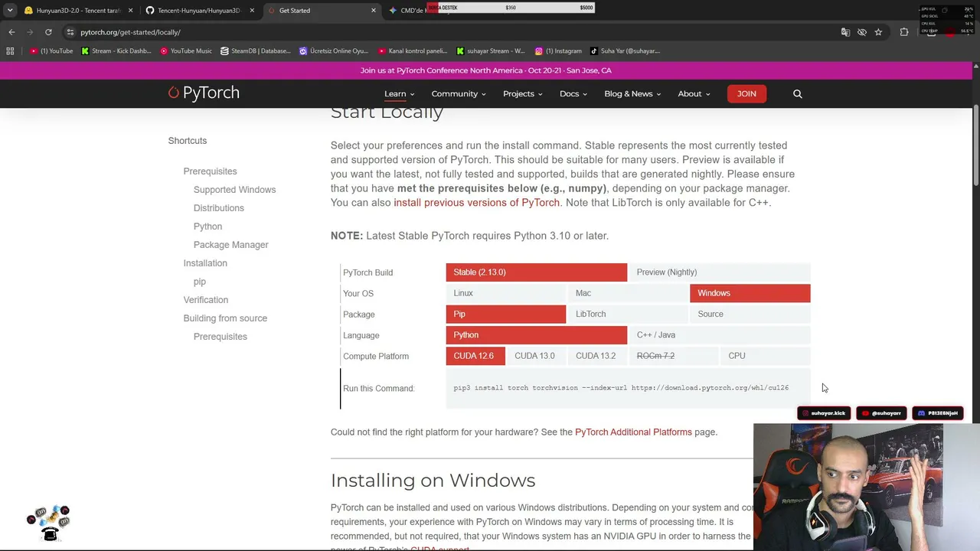Jump to the Installation shortcut
Viewport: 980px width, 551px height.
tap(205, 263)
